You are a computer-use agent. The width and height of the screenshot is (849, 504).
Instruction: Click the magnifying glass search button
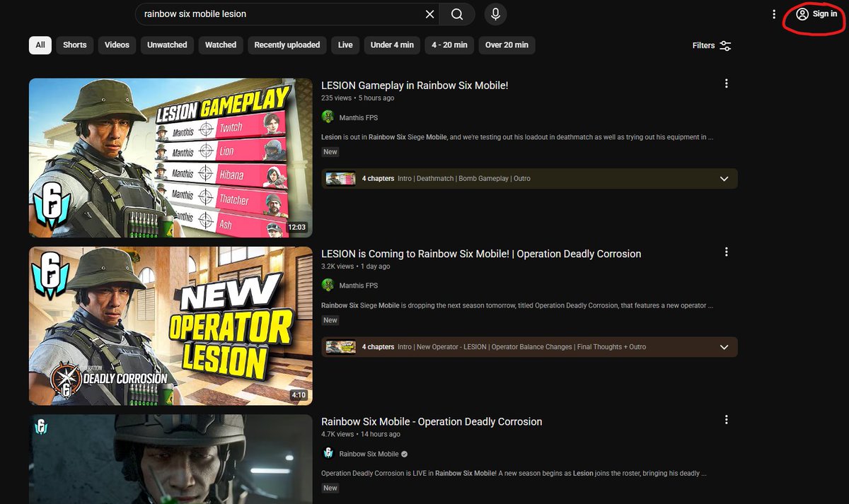pos(457,14)
